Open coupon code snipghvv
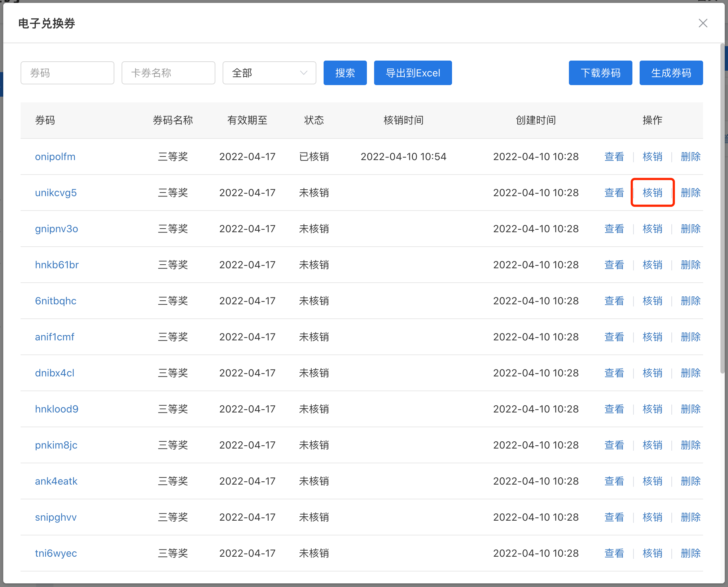This screenshot has height=587, width=728. pos(56,517)
